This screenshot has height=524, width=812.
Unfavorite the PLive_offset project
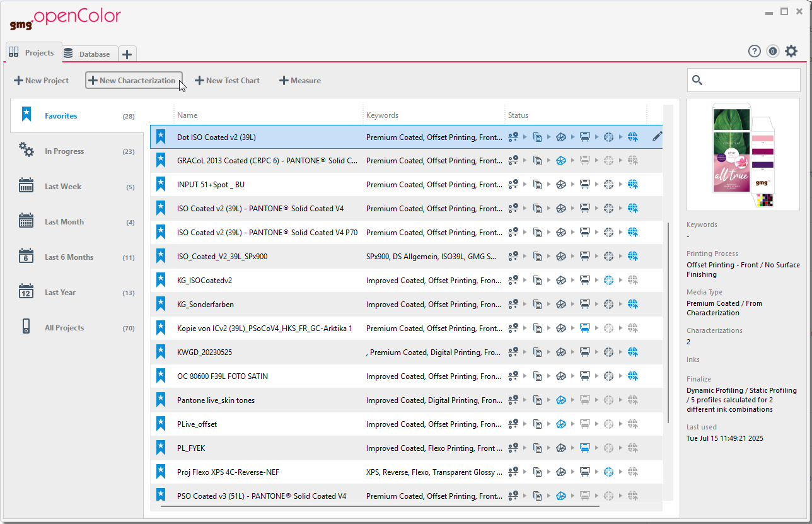pyautogui.click(x=160, y=424)
